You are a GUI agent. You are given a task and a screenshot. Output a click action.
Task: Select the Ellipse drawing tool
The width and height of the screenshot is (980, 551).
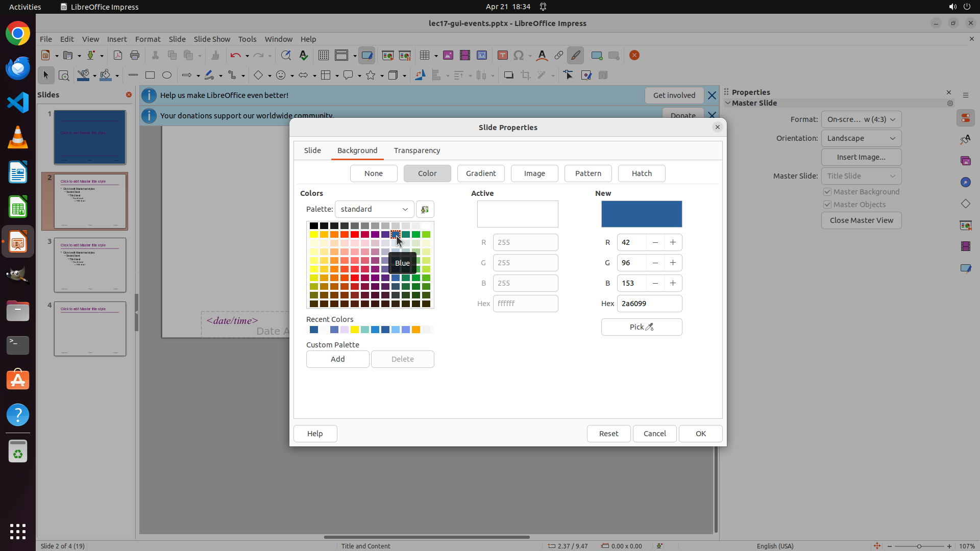pyautogui.click(x=167, y=76)
